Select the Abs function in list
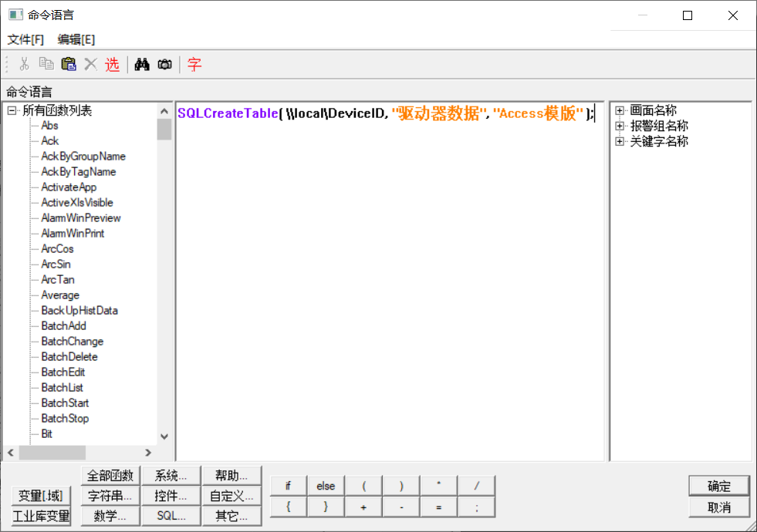This screenshot has height=532, width=757. (x=49, y=126)
